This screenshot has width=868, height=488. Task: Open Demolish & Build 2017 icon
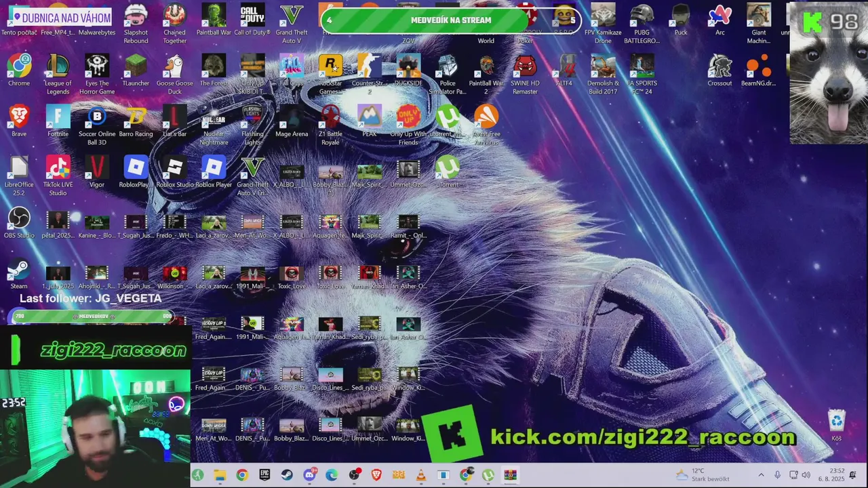(603, 75)
